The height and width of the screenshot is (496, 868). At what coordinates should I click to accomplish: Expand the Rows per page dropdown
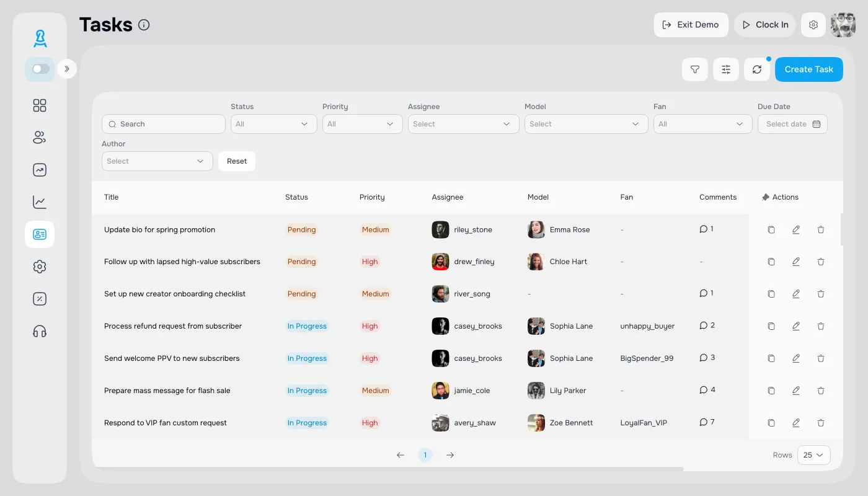pos(813,455)
